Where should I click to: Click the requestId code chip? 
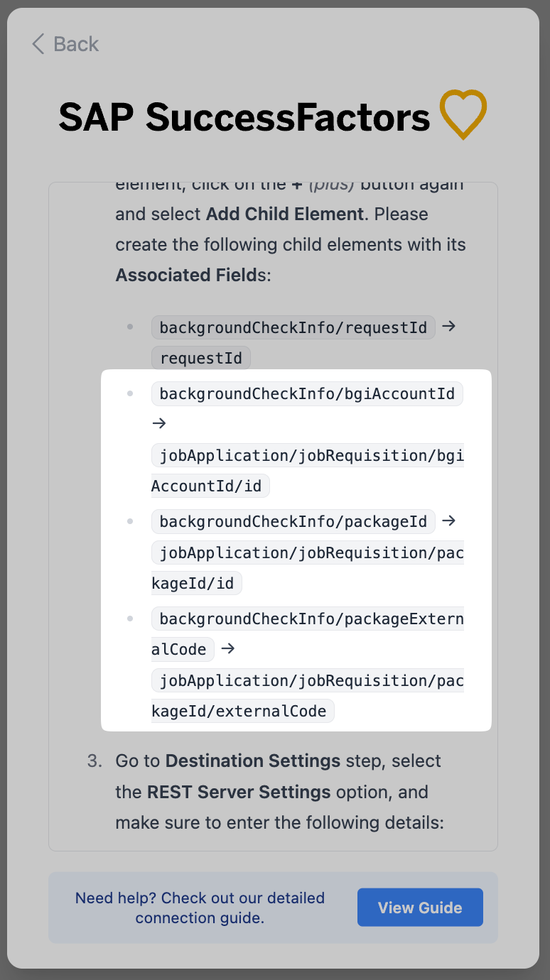pyautogui.click(x=201, y=359)
